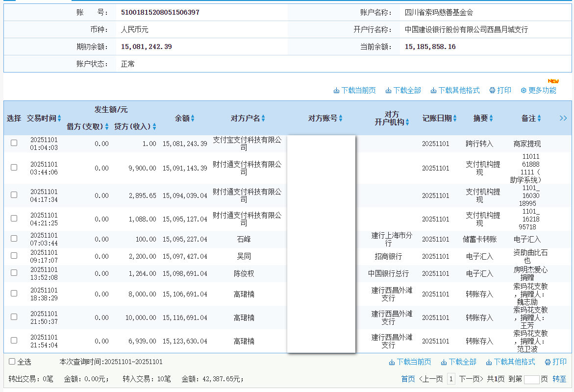The height and width of the screenshot is (392, 574).
Task: Open 下载其他格式 via its download icon
Action: tap(432, 90)
